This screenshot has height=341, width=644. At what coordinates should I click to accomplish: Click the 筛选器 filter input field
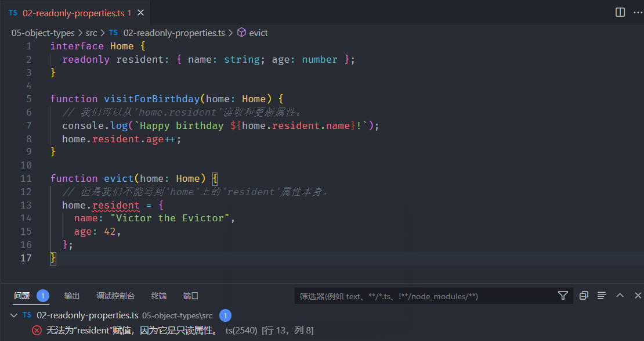pos(425,296)
